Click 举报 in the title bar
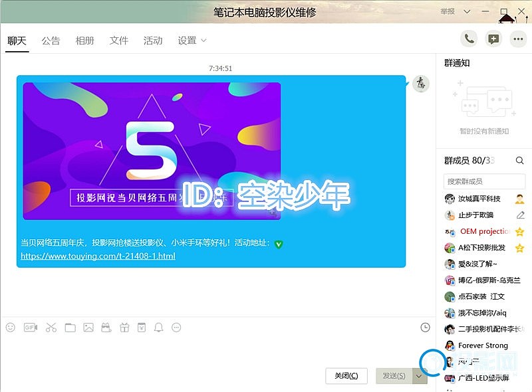The height and width of the screenshot is (392, 532). coord(448,11)
